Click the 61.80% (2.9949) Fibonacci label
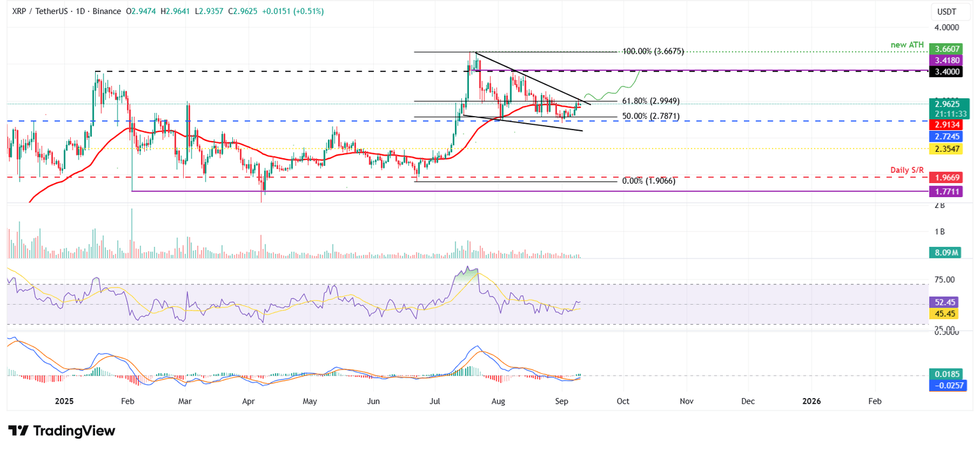The height and width of the screenshot is (451, 980). coord(650,101)
